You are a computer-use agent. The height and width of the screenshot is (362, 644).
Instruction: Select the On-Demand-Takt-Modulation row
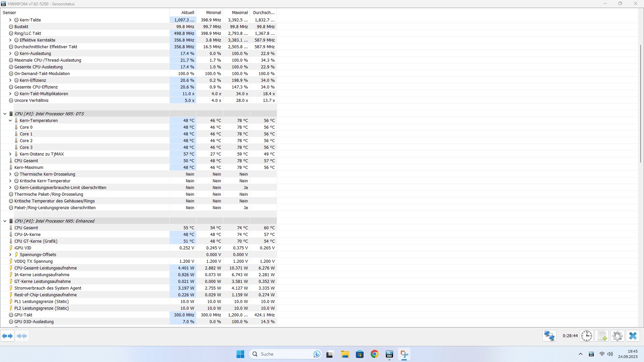point(139,73)
